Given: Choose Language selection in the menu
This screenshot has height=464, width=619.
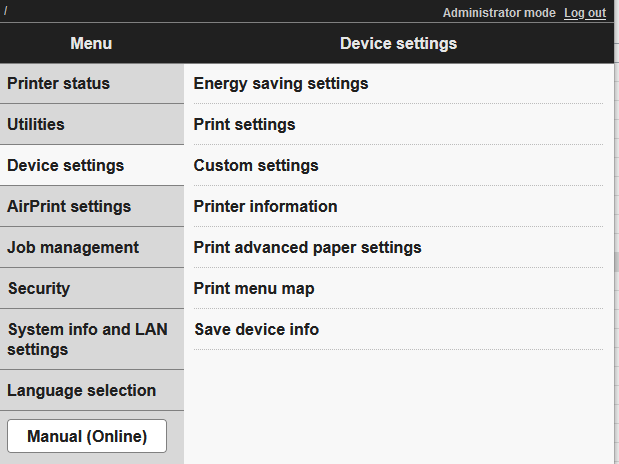Looking at the screenshot, I should [x=82, y=390].
